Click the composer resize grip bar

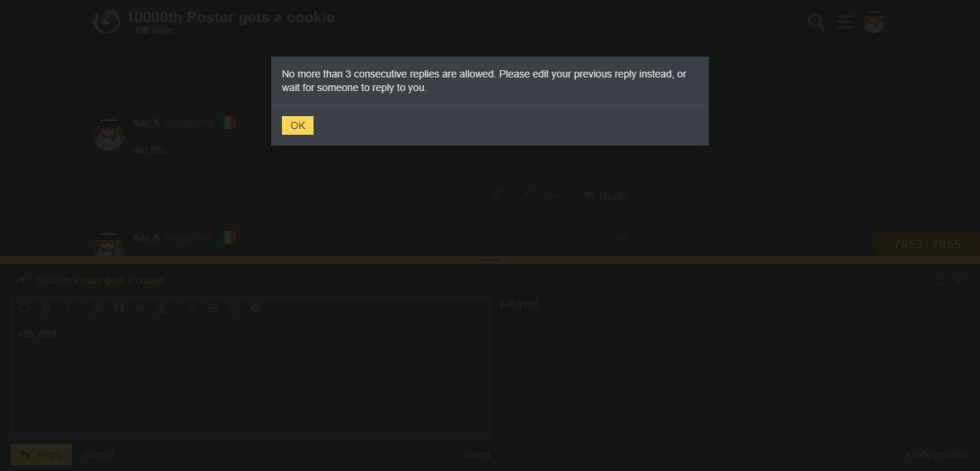click(x=490, y=260)
